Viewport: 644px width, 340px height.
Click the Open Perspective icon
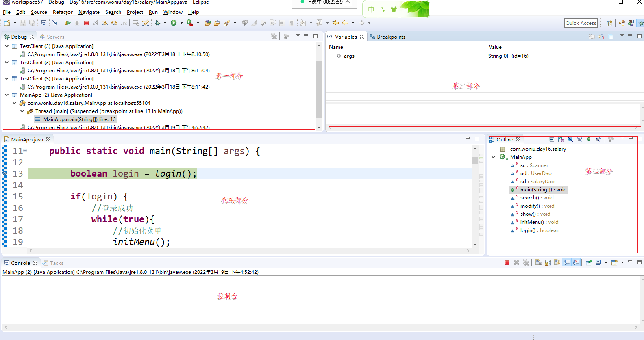609,23
